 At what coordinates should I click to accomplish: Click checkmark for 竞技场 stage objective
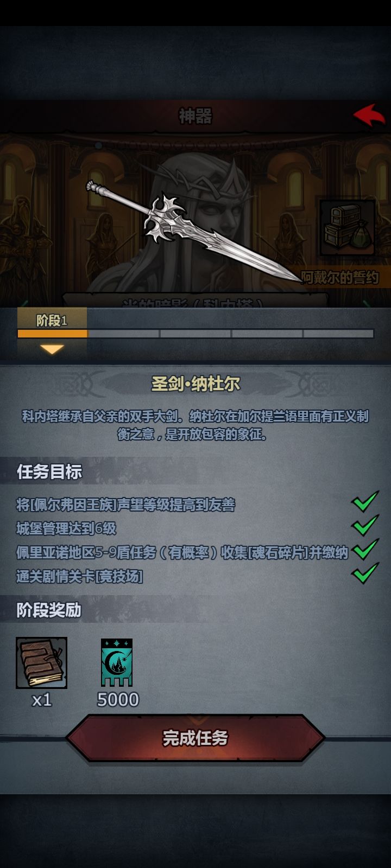pyautogui.click(x=365, y=573)
